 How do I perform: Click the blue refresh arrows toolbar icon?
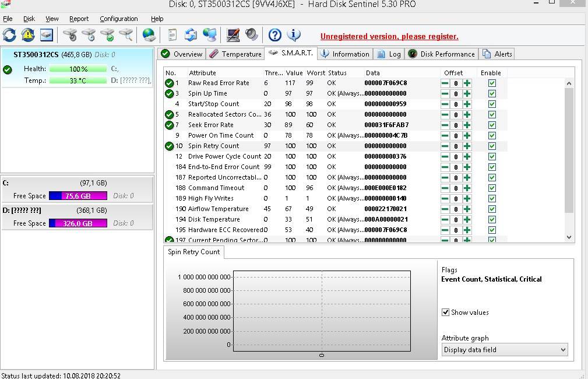pyautogui.click(x=9, y=35)
